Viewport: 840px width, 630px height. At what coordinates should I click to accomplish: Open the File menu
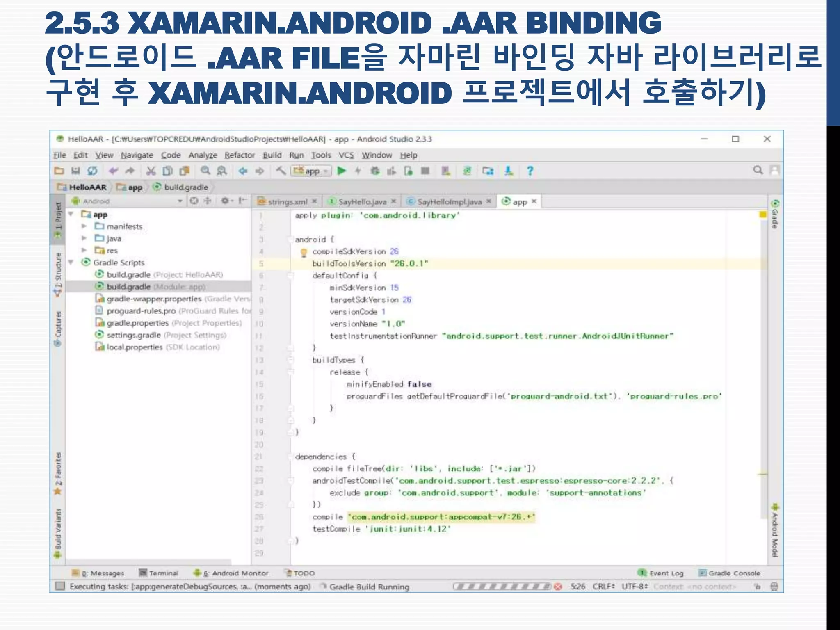pyautogui.click(x=60, y=155)
